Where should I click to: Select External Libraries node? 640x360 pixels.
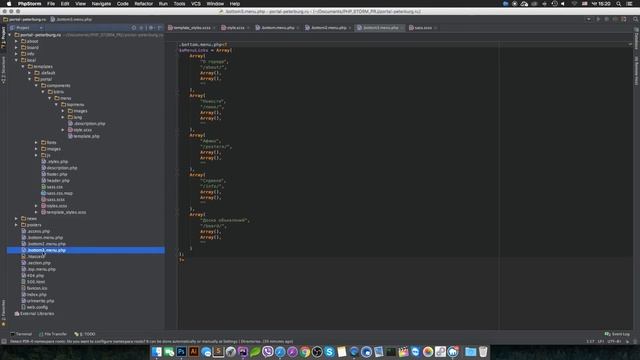click(x=37, y=314)
